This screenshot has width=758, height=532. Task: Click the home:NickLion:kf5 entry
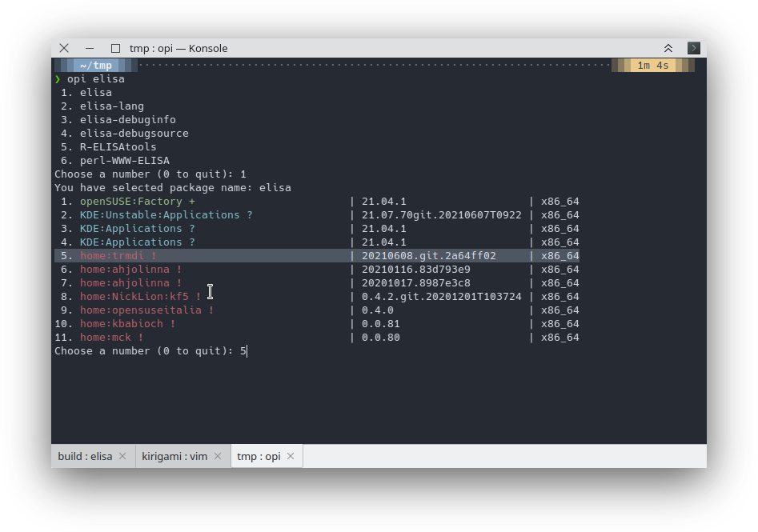[140, 296]
